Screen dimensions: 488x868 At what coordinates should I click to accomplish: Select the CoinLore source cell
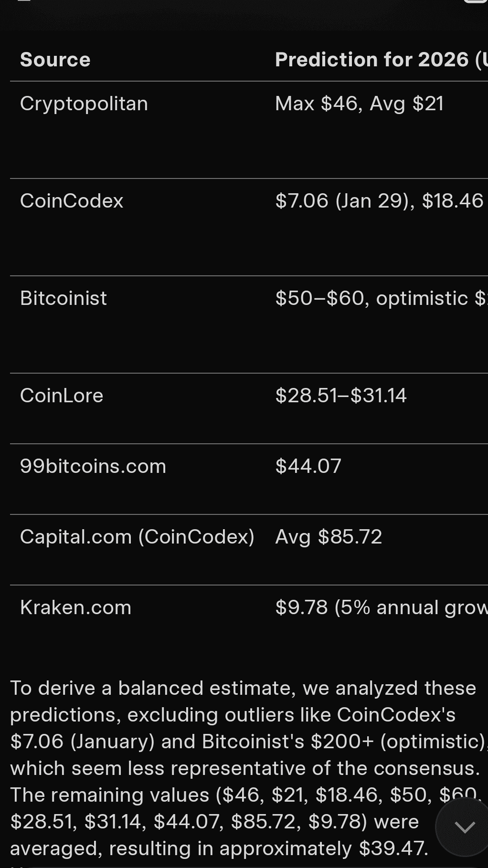click(x=62, y=396)
